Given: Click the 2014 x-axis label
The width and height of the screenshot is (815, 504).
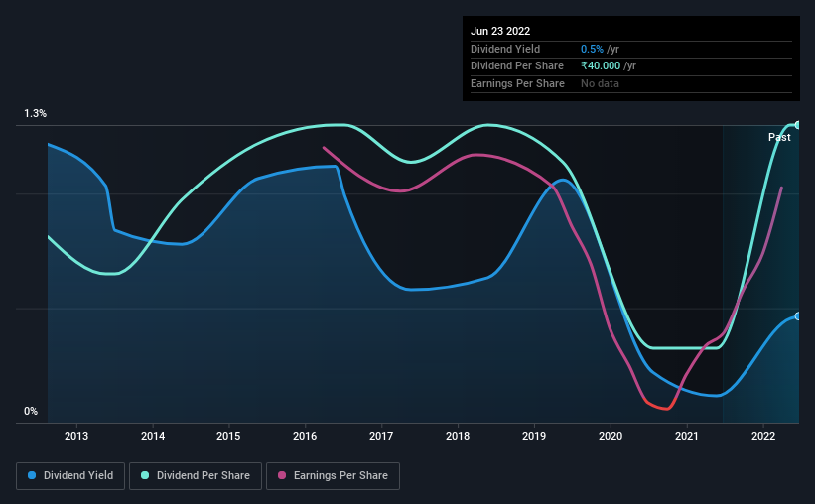Looking at the screenshot, I should point(153,436).
